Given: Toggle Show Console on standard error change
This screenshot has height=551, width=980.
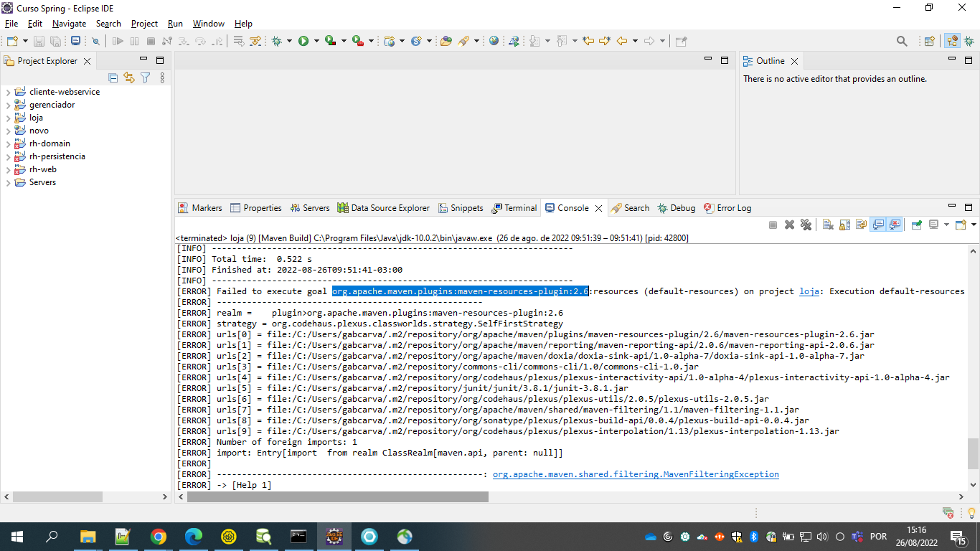Looking at the screenshot, I should point(895,225).
